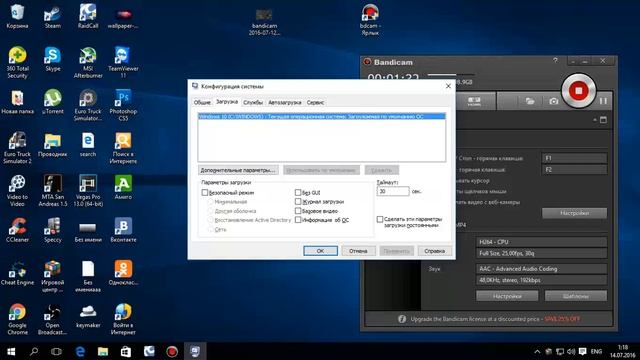Enable the Журнал загрузки checkbox
The width and height of the screenshot is (640, 360).
pos(298,202)
